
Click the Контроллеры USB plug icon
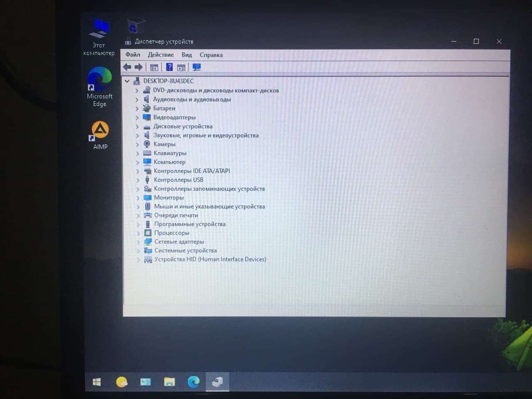pos(147,180)
